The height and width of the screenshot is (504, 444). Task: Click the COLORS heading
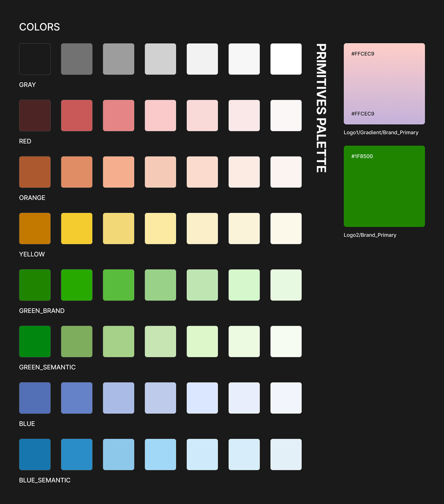[x=39, y=27]
